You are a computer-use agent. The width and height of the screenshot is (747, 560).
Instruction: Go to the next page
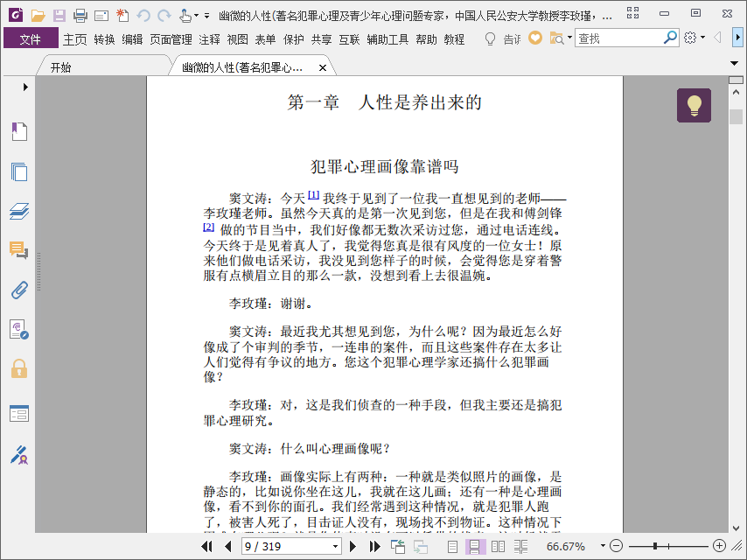[353, 546]
